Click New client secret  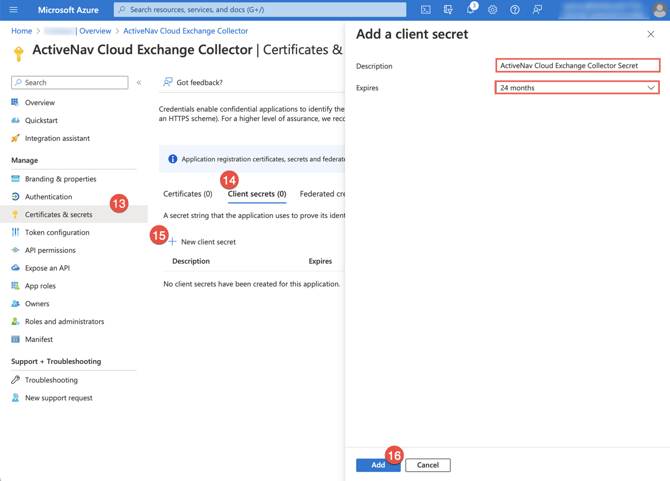coord(208,242)
